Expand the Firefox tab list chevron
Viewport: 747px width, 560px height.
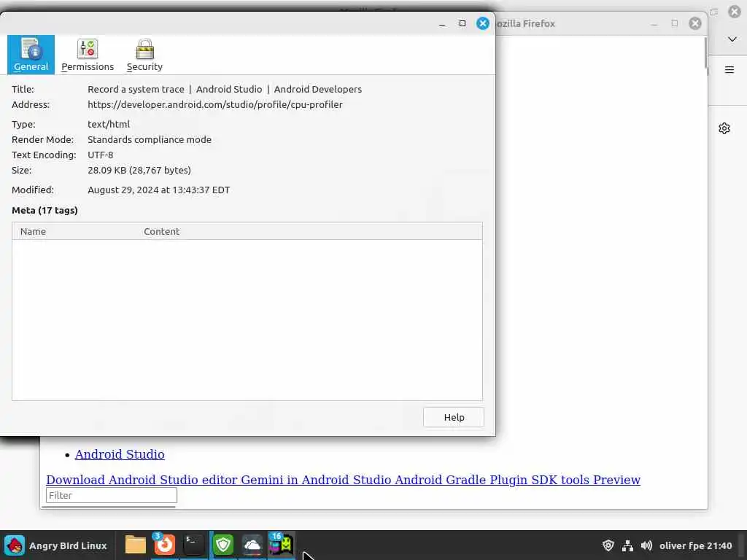tap(732, 39)
